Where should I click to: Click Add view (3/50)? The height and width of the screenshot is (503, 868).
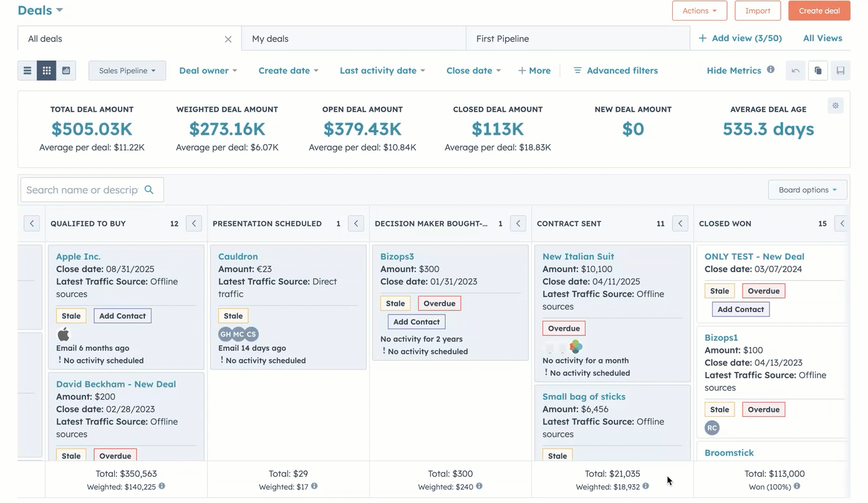pyautogui.click(x=740, y=38)
